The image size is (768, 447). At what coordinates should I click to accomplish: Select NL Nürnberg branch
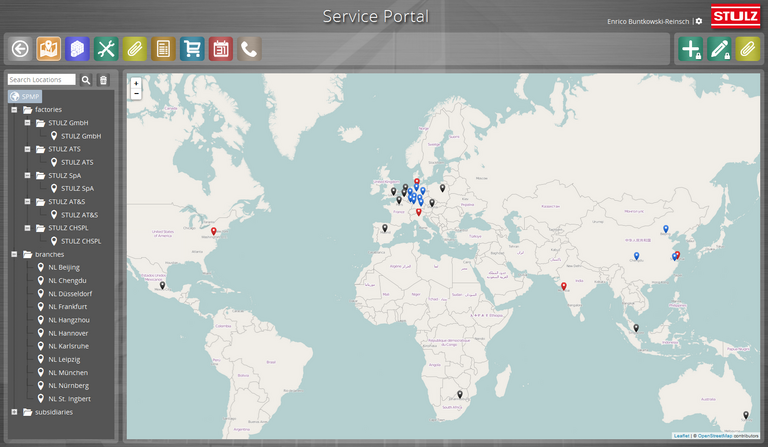[x=63, y=385]
